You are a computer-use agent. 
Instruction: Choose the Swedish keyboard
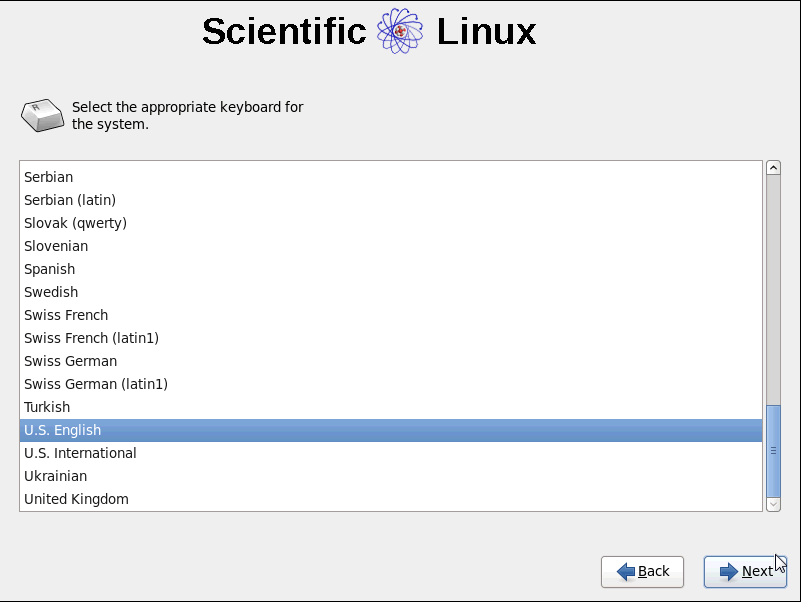(x=391, y=292)
